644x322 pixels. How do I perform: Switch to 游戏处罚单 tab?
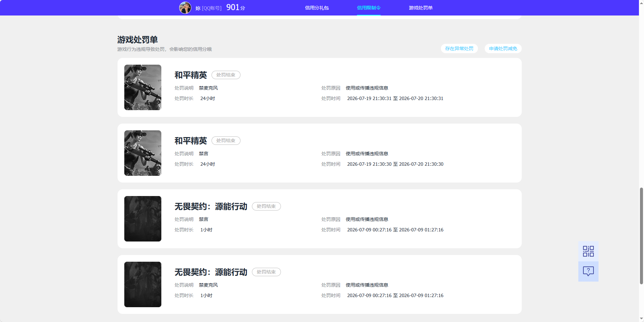421,8
